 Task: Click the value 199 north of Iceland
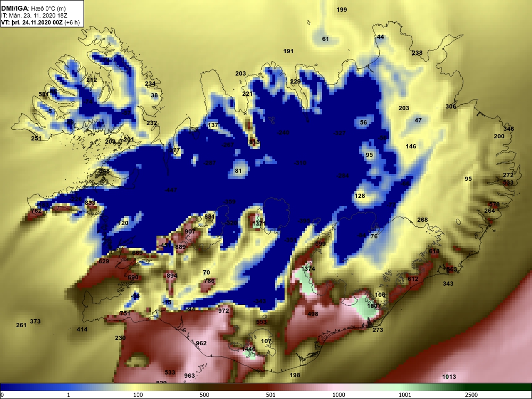342,10
